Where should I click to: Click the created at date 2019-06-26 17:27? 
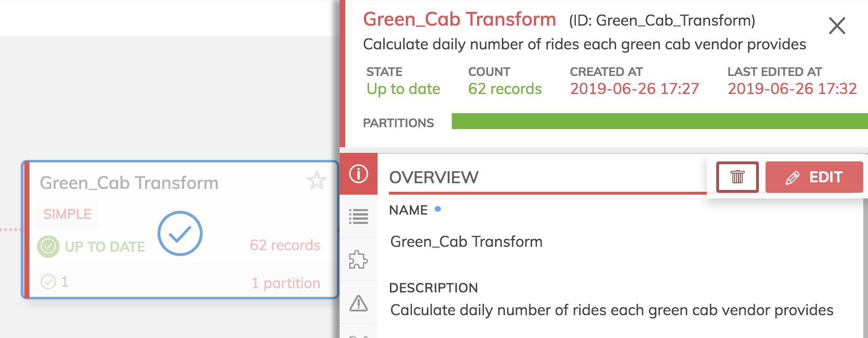click(635, 89)
